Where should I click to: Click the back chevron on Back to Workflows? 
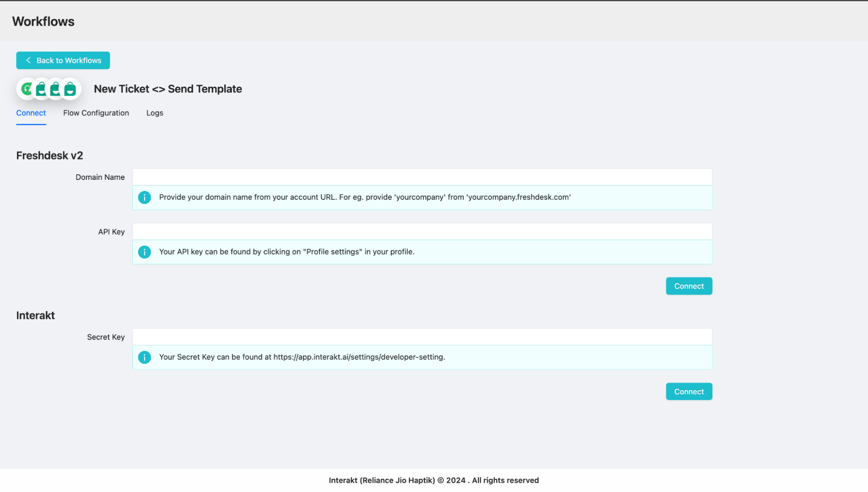tap(28, 60)
